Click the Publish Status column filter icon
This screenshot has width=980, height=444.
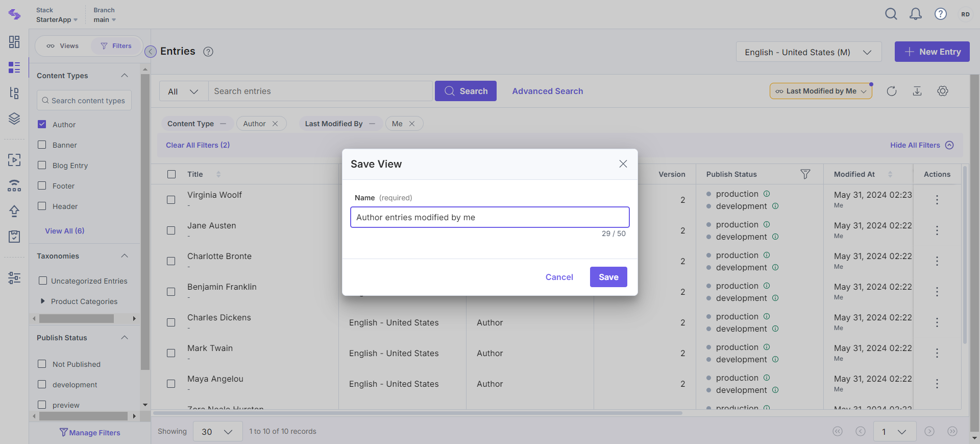pyautogui.click(x=805, y=174)
